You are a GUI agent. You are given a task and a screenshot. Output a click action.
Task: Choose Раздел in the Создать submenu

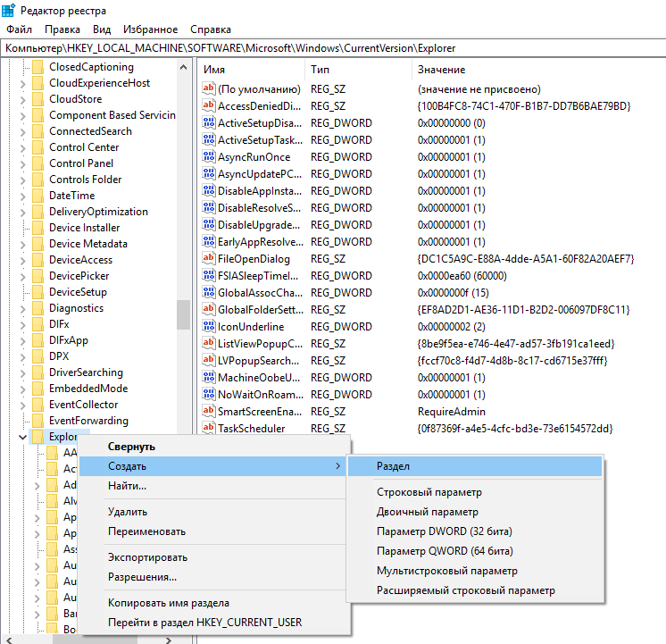(474, 466)
